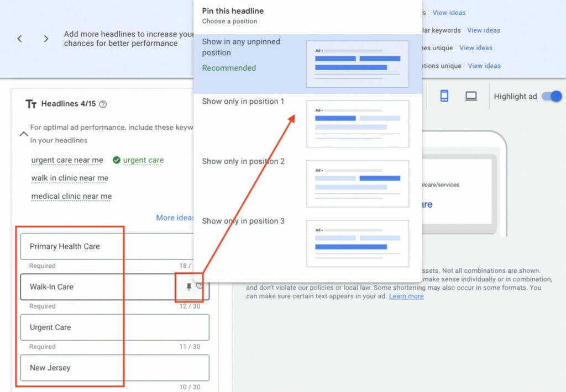Viewport: 566px width, 392px height.
Task: Select Show only in position 1
Action: [244, 102]
